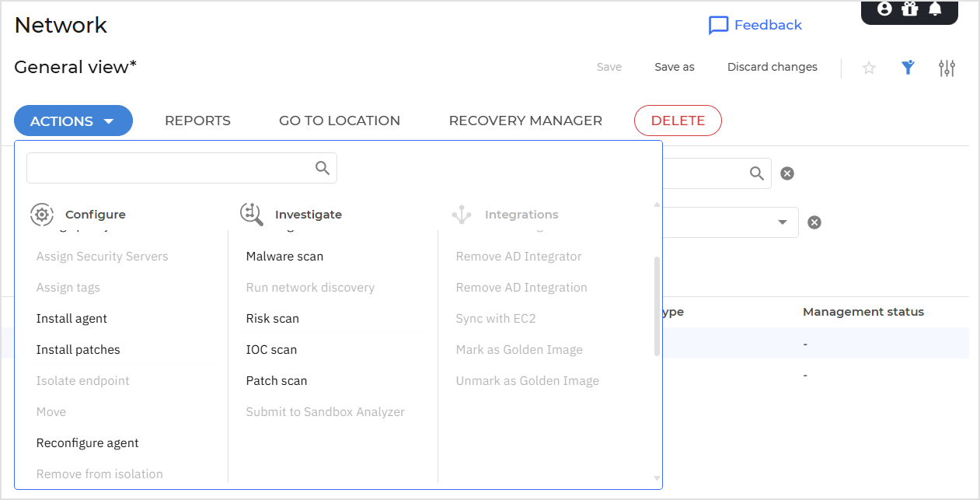Click search magnifier in actions menu
980x500 pixels.
click(x=323, y=168)
